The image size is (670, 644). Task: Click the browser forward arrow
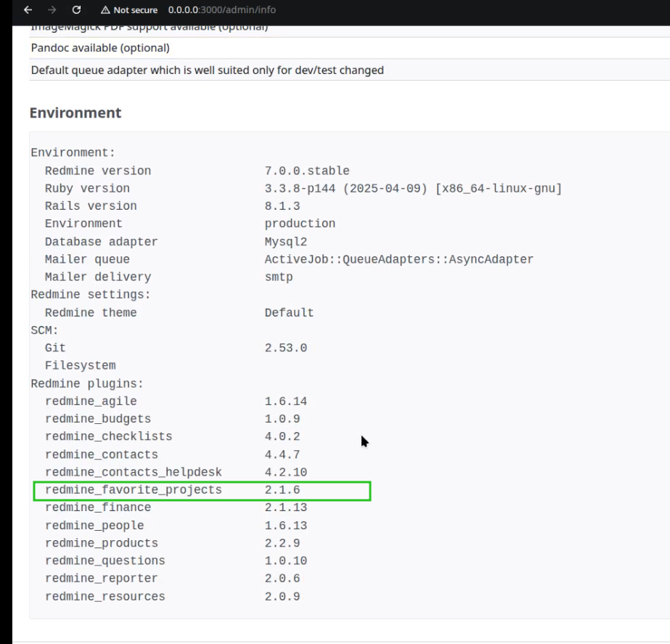click(x=52, y=9)
